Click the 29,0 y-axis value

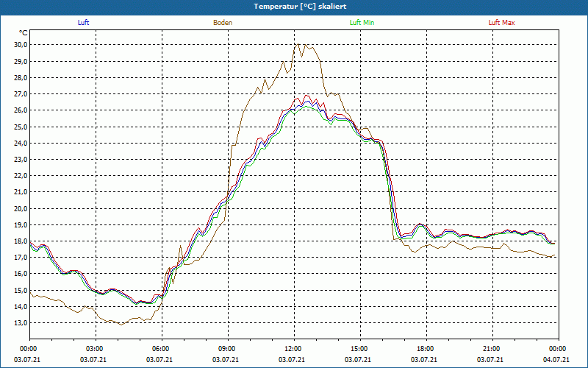tap(21, 61)
